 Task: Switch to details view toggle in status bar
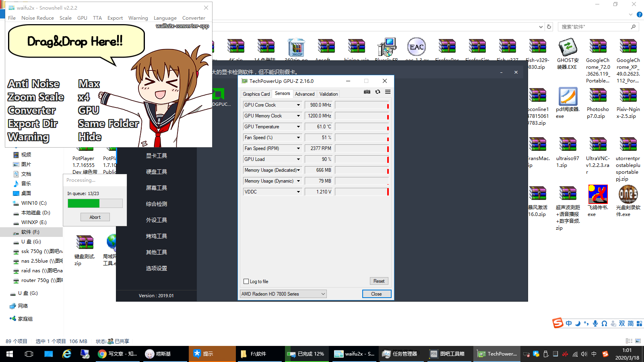(629, 341)
